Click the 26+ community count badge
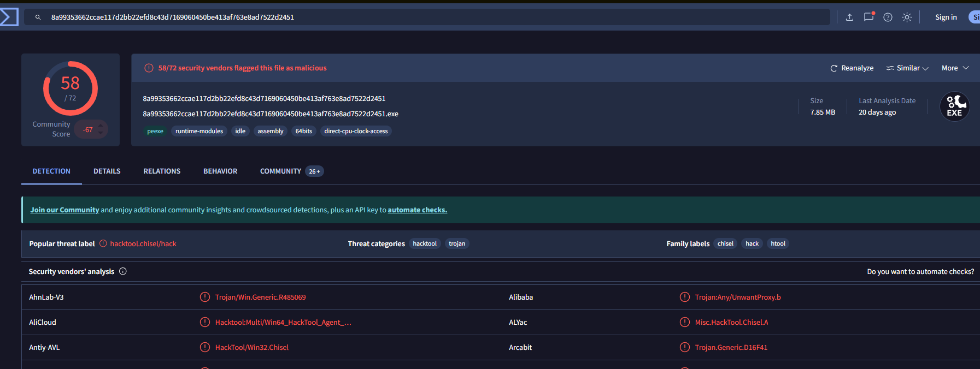Image resolution: width=980 pixels, height=369 pixels. tap(314, 171)
